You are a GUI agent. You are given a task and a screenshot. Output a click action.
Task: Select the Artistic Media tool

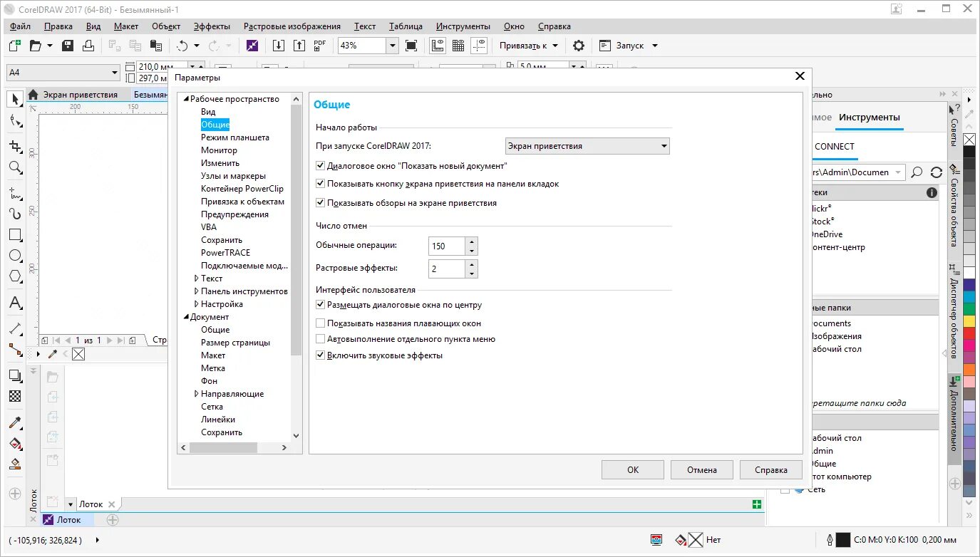pyautogui.click(x=15, y=214)
